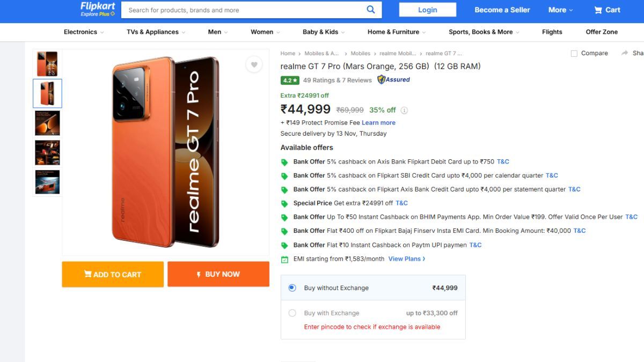This screenshot has height=362, width=644.
Task: Expand the Women category dropdown
Action: point(265,32)
